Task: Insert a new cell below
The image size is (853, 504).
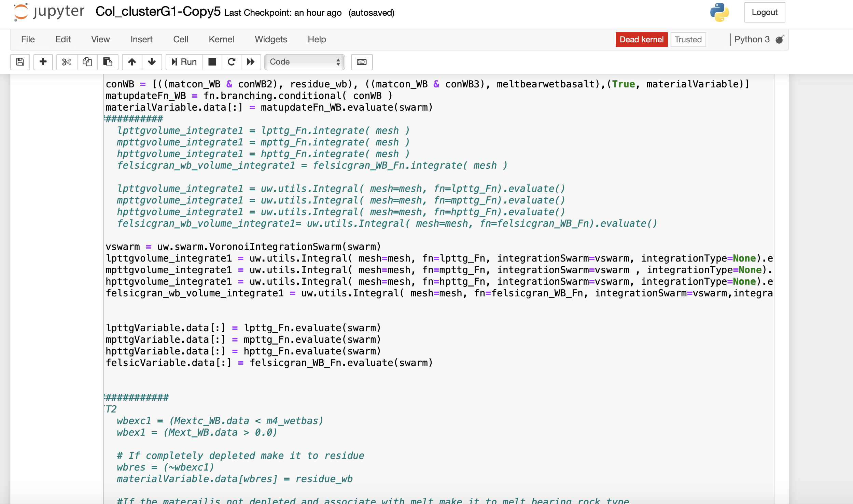Action: [43, 62]
